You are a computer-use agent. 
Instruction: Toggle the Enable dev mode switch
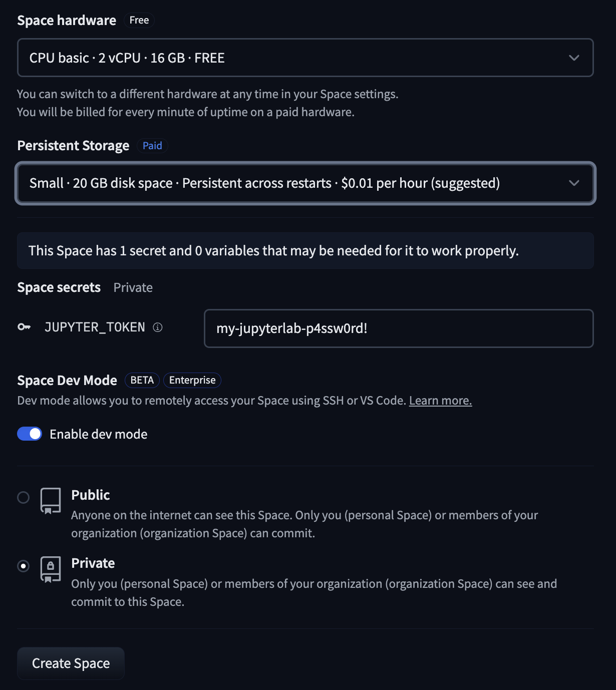coord(30,434)
